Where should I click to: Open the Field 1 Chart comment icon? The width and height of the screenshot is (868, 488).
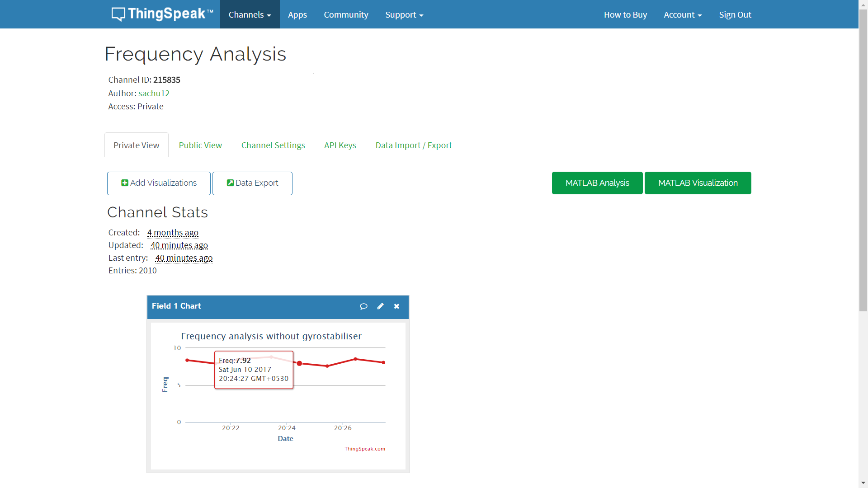pos(363,306)
